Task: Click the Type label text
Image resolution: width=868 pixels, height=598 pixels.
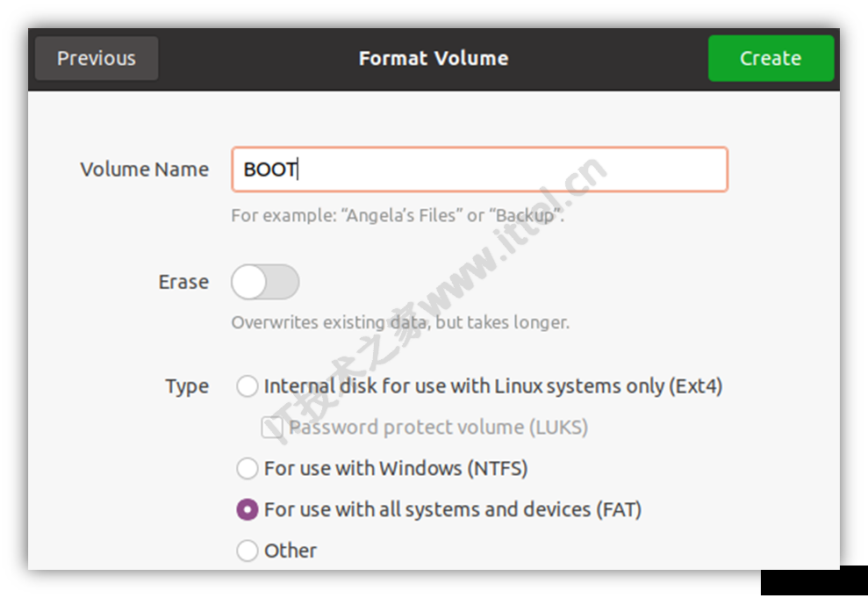Action: pyautogui.click(x=187, y=386)
